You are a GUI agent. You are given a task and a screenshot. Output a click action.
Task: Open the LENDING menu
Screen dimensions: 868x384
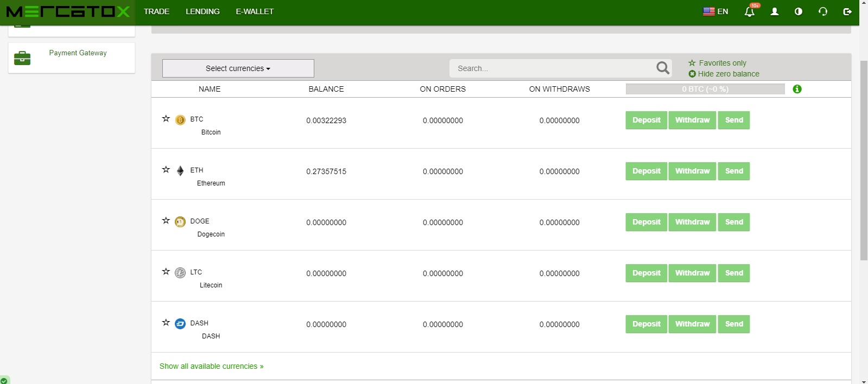[202, 11]
